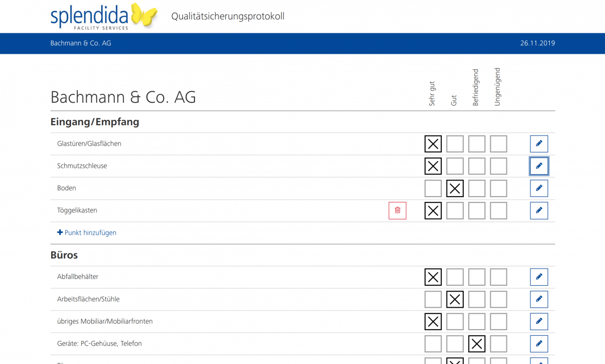605x364 pixels.
Task: Set Boden rating to Sehr gut
Action: (x=433, y=188)
